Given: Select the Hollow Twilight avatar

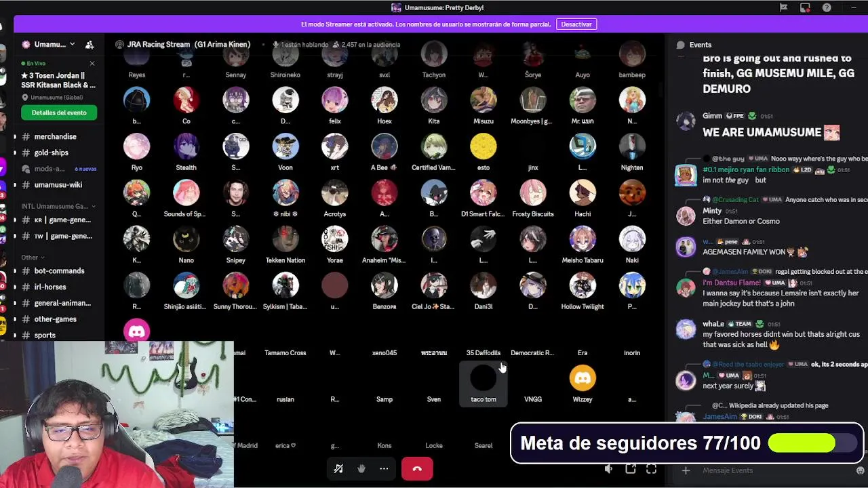Looking at the screenshot, I should point(583,286).
